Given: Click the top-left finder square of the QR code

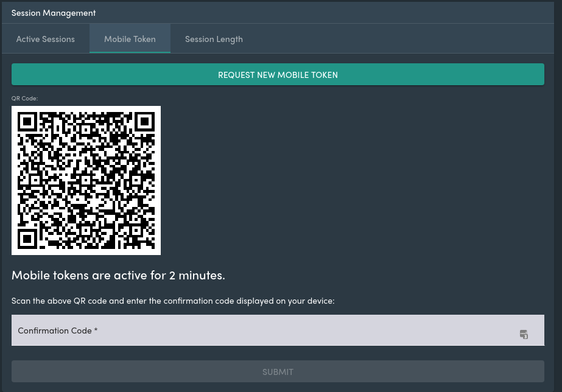Looking at the screenshot, I should pyautogui.click(x=27, y=122).
